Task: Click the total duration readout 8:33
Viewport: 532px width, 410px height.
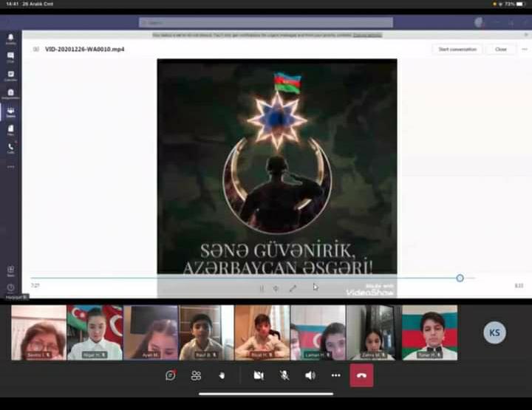Action: (519, 286)
